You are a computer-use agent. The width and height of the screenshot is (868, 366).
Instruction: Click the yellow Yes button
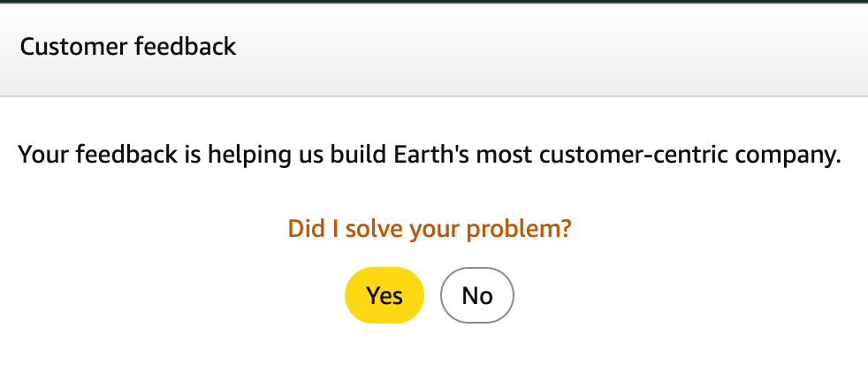coord(384,295)
